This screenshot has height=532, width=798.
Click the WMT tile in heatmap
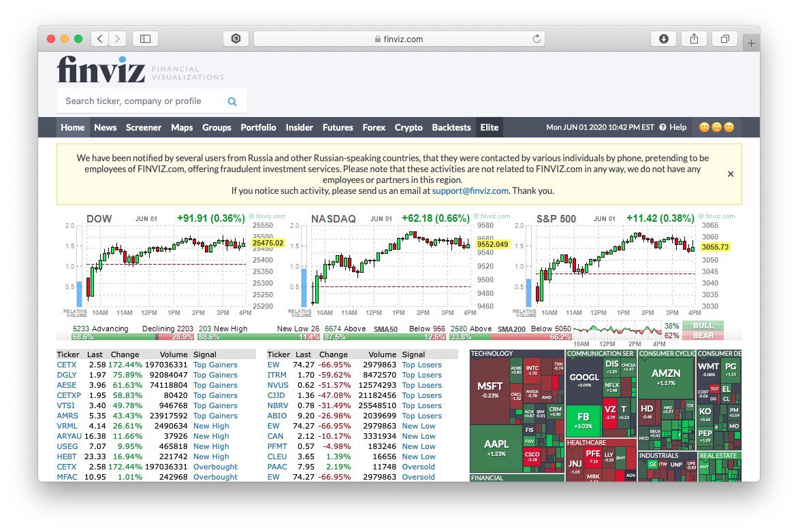coord(708,369)
